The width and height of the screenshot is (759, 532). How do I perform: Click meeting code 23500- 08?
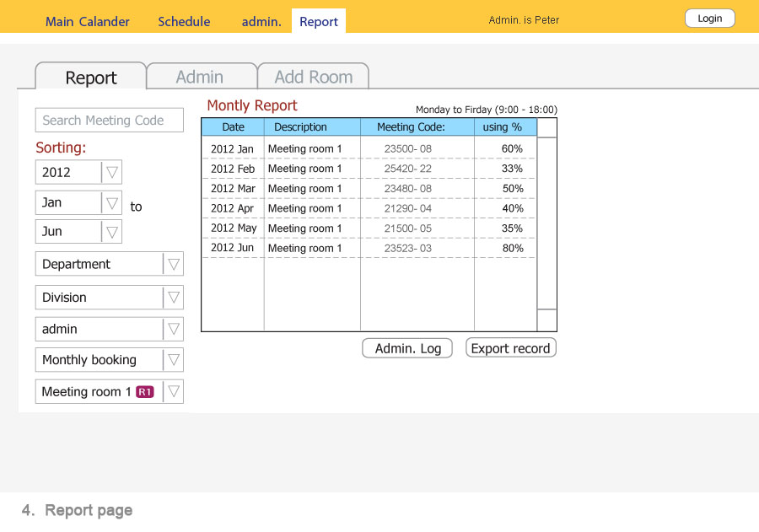(407, 148)
